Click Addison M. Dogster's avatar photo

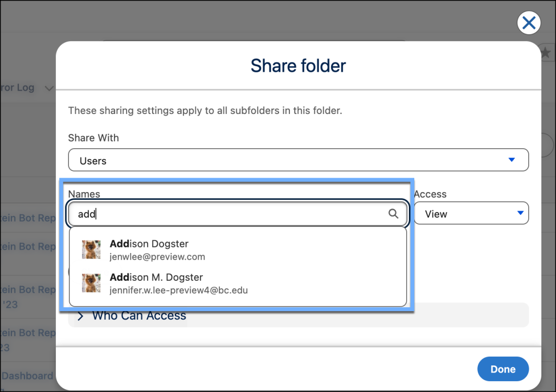tap(91, 283)
